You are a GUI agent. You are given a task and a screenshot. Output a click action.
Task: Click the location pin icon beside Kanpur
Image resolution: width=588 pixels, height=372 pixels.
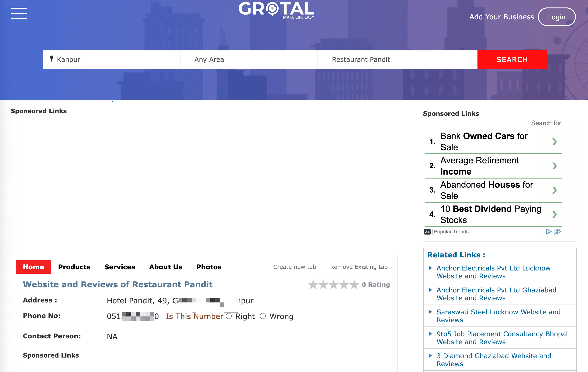(52, 59)
